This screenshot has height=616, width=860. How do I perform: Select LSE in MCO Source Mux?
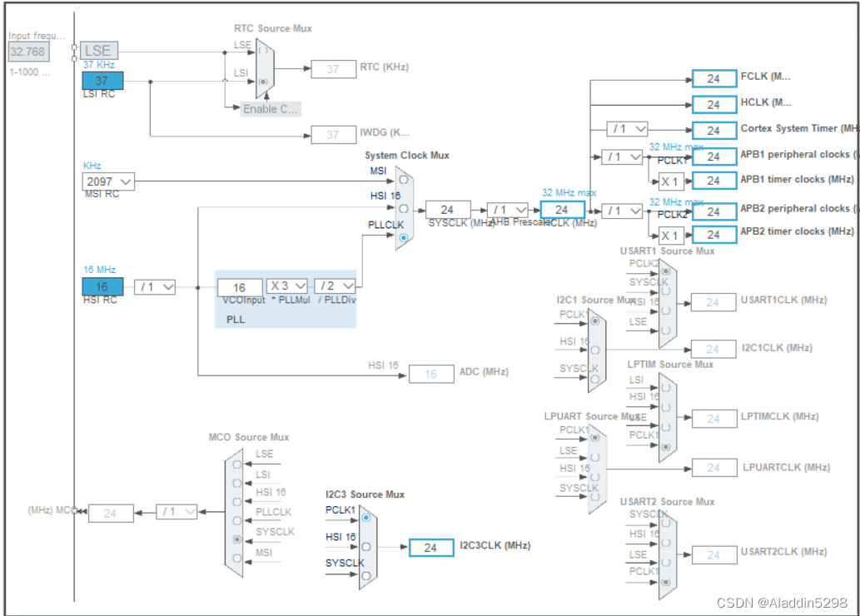(237, 464)
